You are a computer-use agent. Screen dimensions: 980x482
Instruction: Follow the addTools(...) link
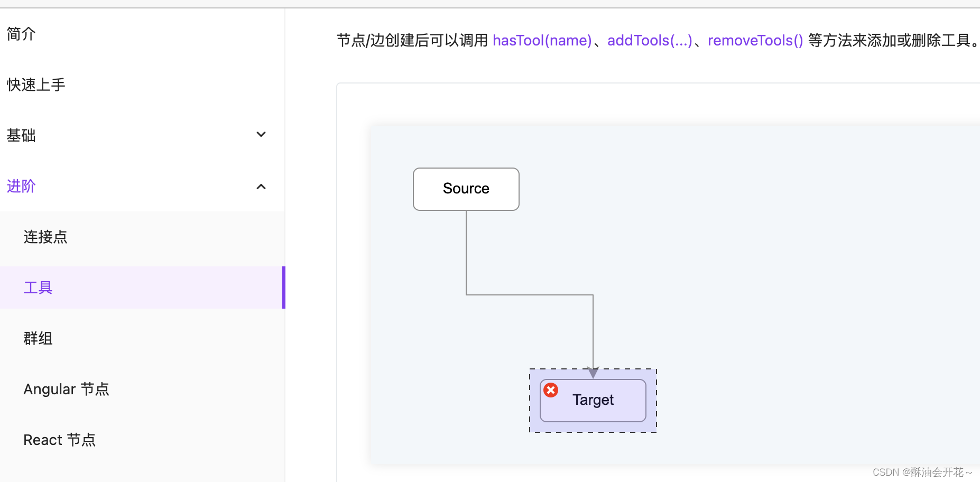click(x=650, y=40)
